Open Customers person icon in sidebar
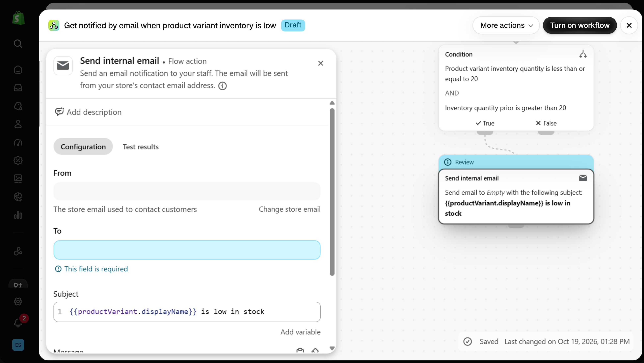Viewport: 644px width, 363px height. coord(18,124)
